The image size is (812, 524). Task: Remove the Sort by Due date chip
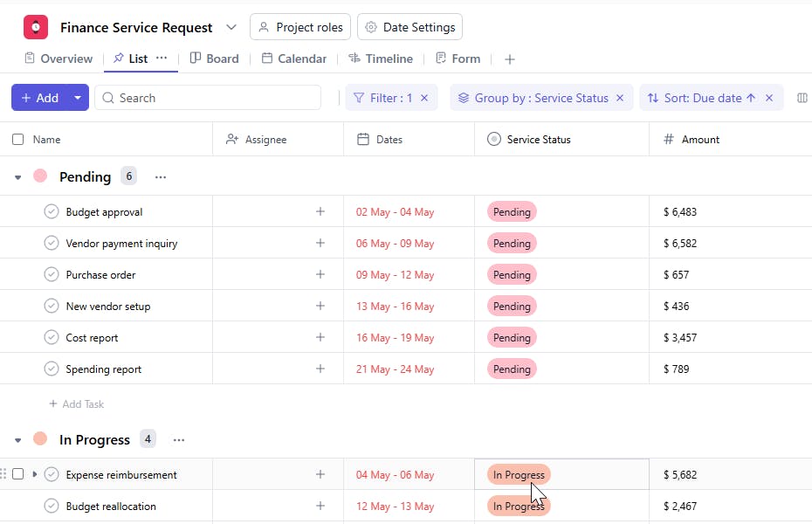[769, 98]
